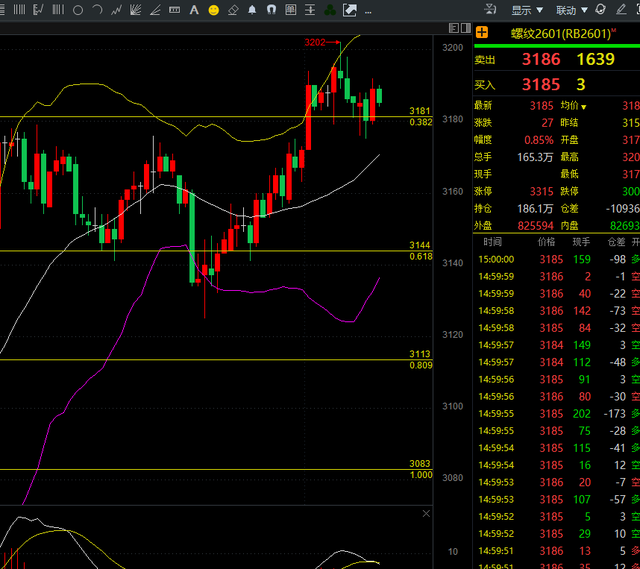
Task: Click the export/share chart icon
Action: point(350,10)
